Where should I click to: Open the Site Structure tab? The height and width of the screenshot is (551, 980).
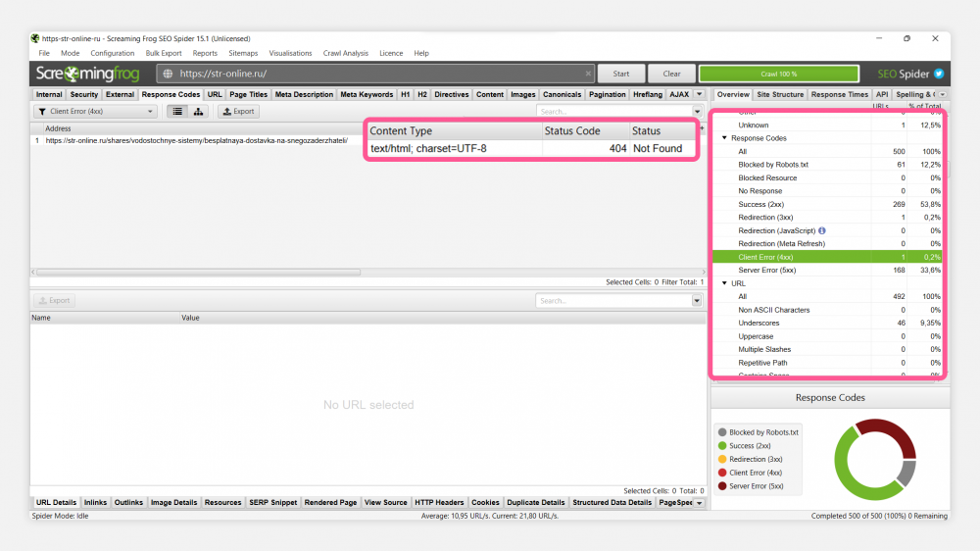[x=780, y=94]
